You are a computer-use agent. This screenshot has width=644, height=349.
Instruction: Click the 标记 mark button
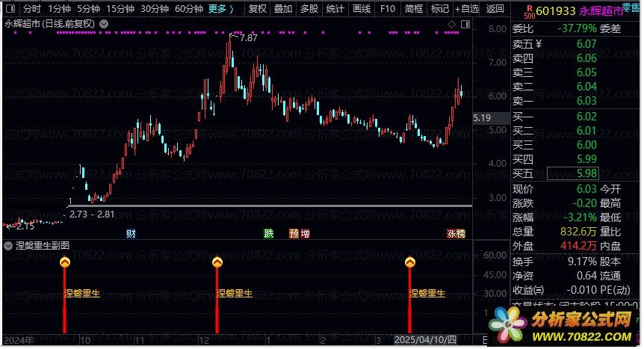[x=439, y=9]
